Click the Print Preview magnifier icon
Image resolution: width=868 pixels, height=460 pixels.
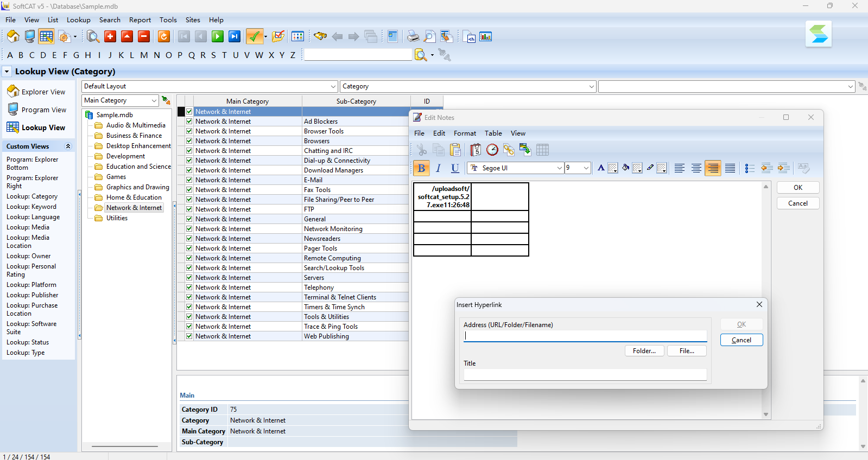coord(429,36)
